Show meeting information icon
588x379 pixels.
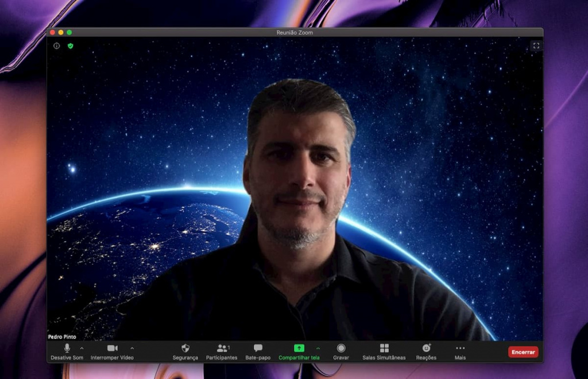(57, 46)
